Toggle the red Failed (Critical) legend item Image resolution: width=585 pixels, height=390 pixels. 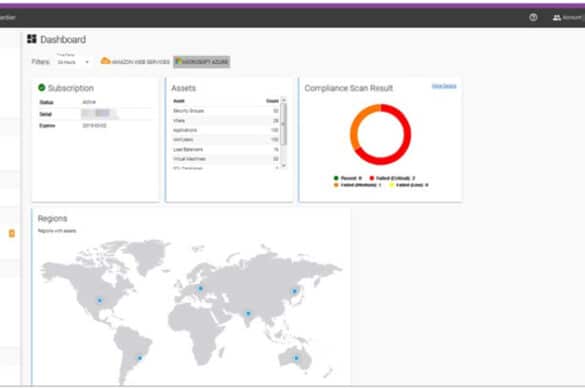pos(392,178)
